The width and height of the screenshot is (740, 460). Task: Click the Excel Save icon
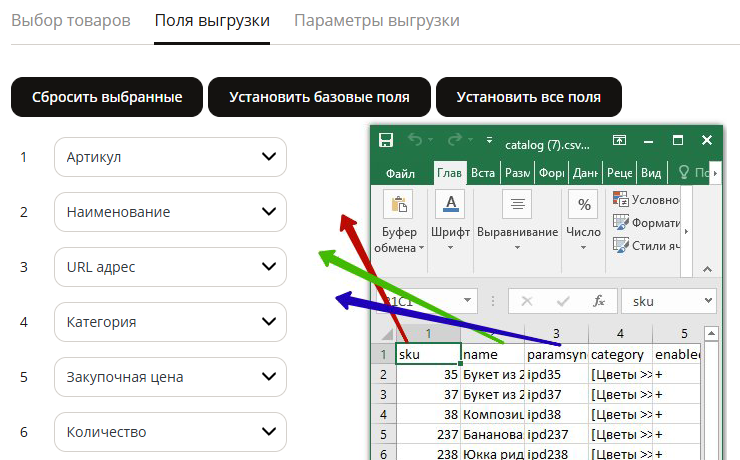coord(386,140)
